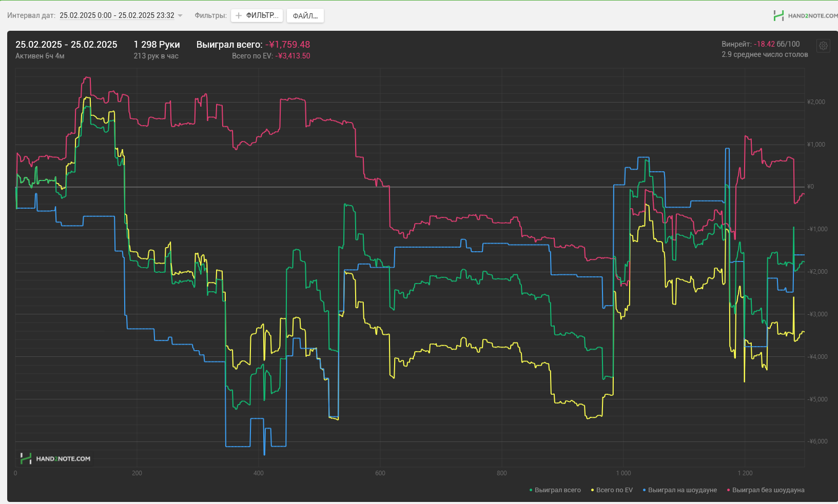Click the total won value -¥1,759.48
Image resolution: width=838 pixels, height=504 pixels.
[x=287, y=45]
